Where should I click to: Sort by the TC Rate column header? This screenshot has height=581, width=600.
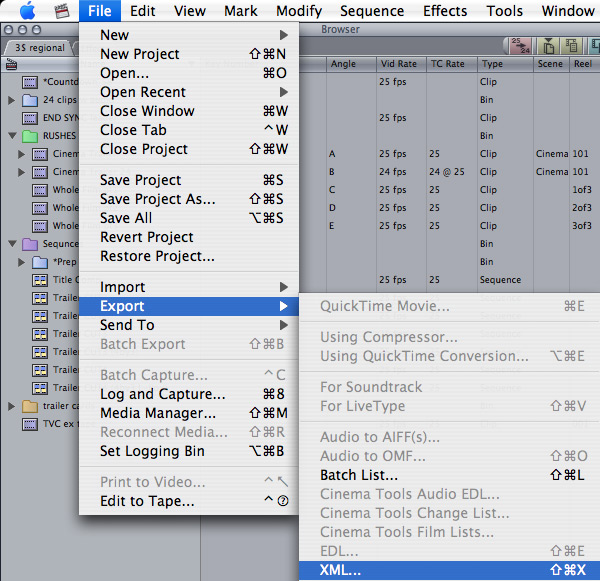[x=452, y=64]
